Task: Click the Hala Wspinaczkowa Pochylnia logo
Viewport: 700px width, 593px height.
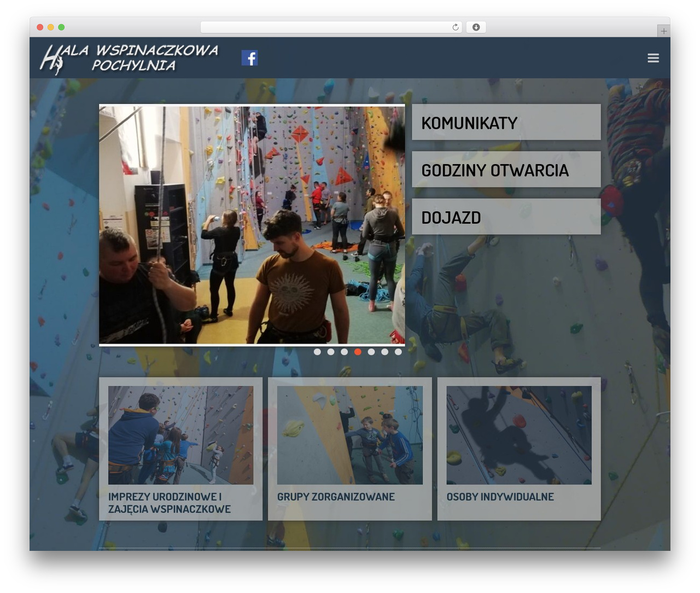Action: coord(130,59)
